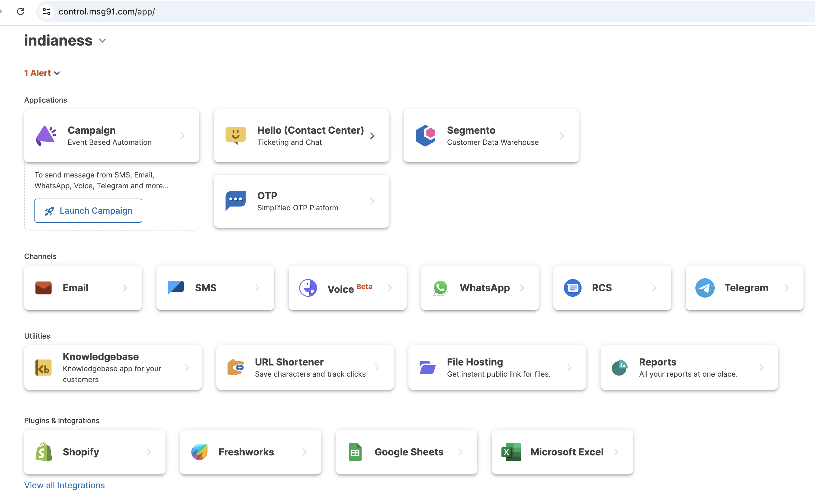The height and width of the screenshot is (504, 815).
Task: Click the Reports pie chart icon
Action: [620, 367]
